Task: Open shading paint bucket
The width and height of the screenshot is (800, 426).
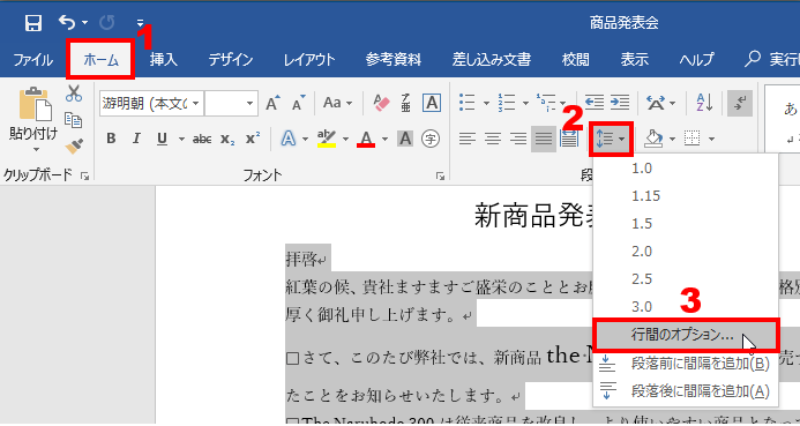Action: click(x=653, y=138)
